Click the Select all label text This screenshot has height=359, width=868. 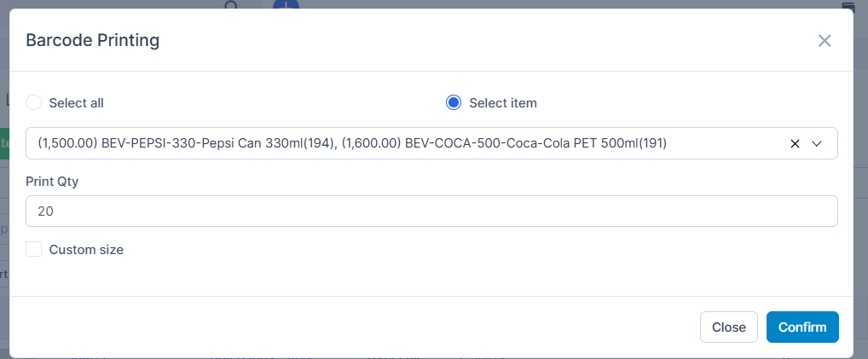click(x=77, y=103)
